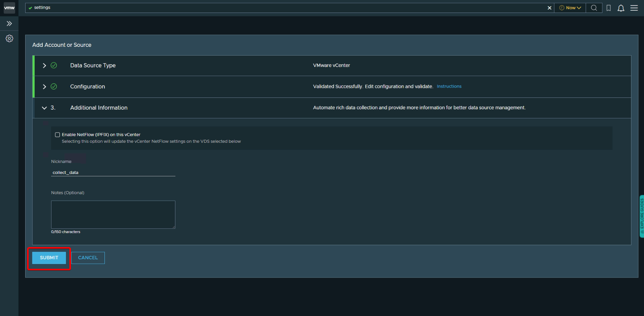Image resolution: width=644 pixels, height=316 pixels.
Task: Open the settings gear in sidebar
Action: 9,38
